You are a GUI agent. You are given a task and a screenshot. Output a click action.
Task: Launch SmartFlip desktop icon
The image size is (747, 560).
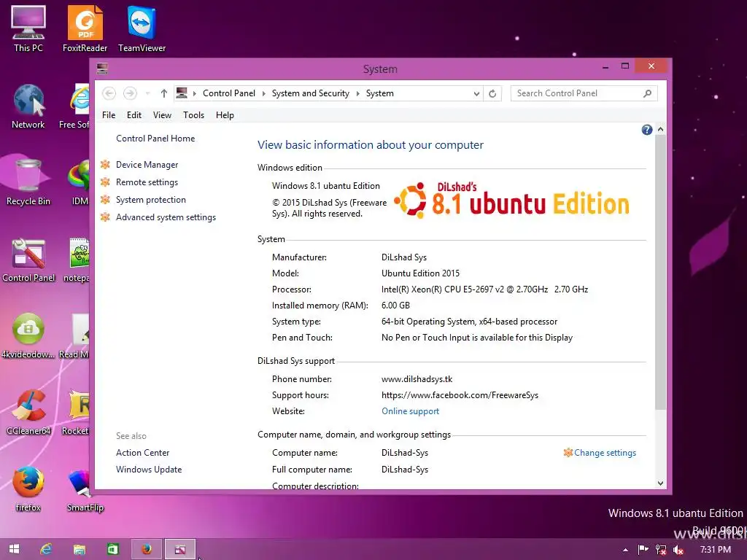[85, 489]
